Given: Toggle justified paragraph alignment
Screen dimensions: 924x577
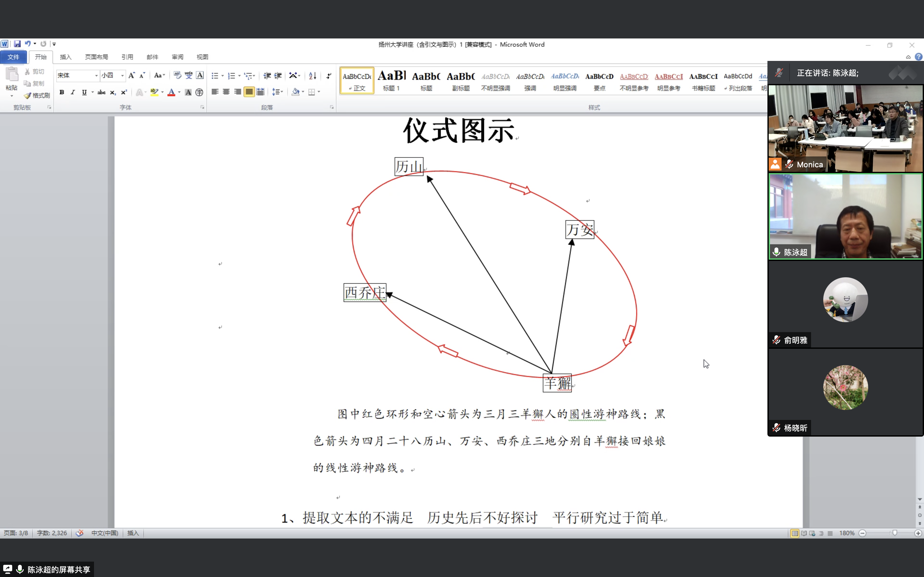Looking at the screenshot, I should click(x=249, y=92).
